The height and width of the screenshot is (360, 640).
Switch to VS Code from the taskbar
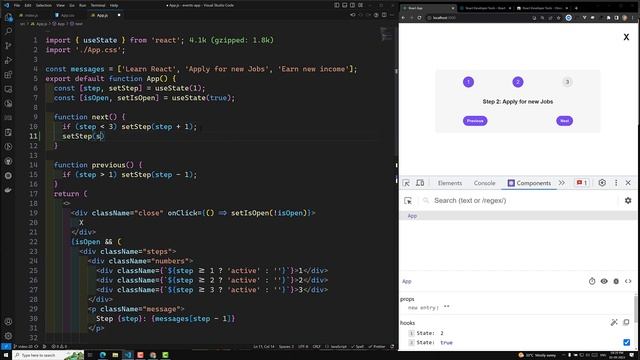(128, 355)
